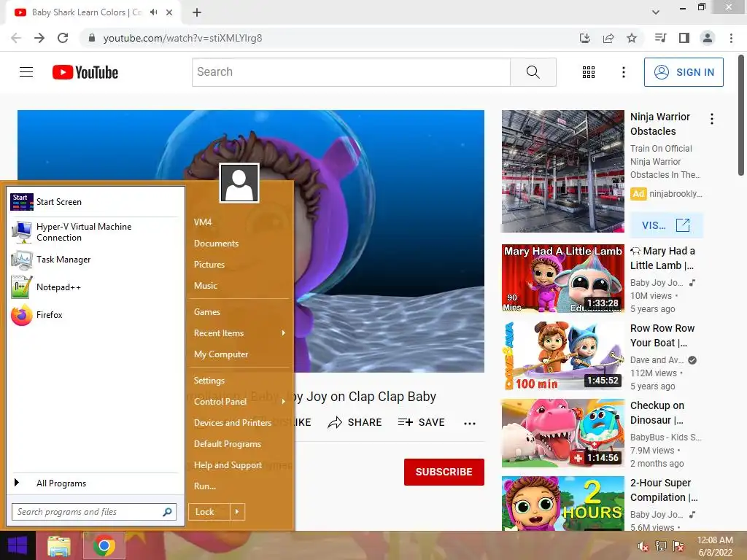Open Help and Support
Image resolution: width=747 pixels, height=560 pixels.
coord(228,465)
